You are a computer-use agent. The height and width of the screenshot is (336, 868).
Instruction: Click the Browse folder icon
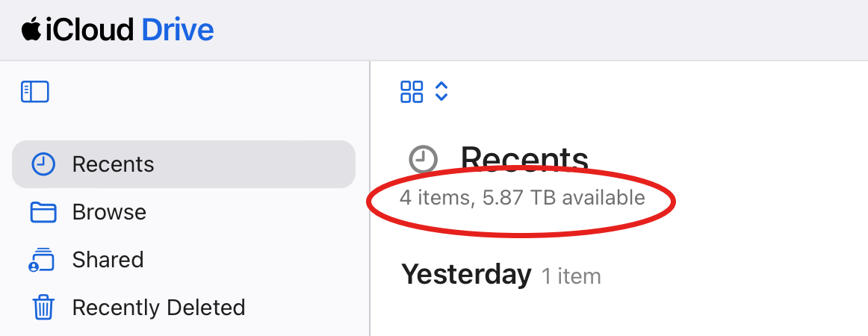click(43, 212)
